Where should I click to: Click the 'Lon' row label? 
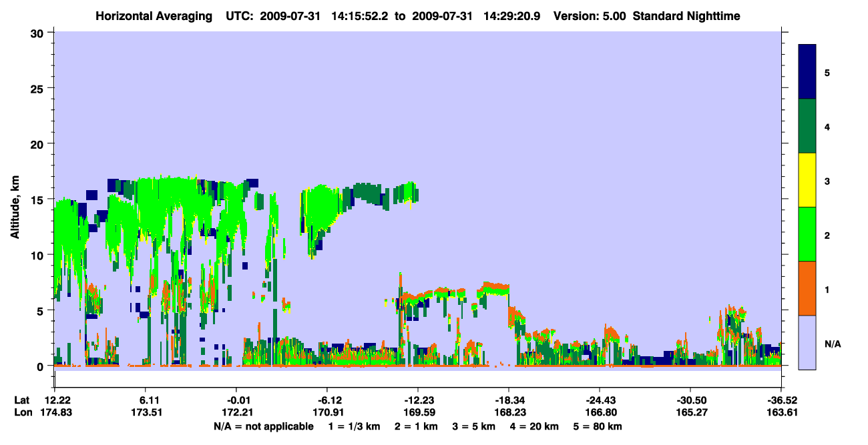pos(23,412)
